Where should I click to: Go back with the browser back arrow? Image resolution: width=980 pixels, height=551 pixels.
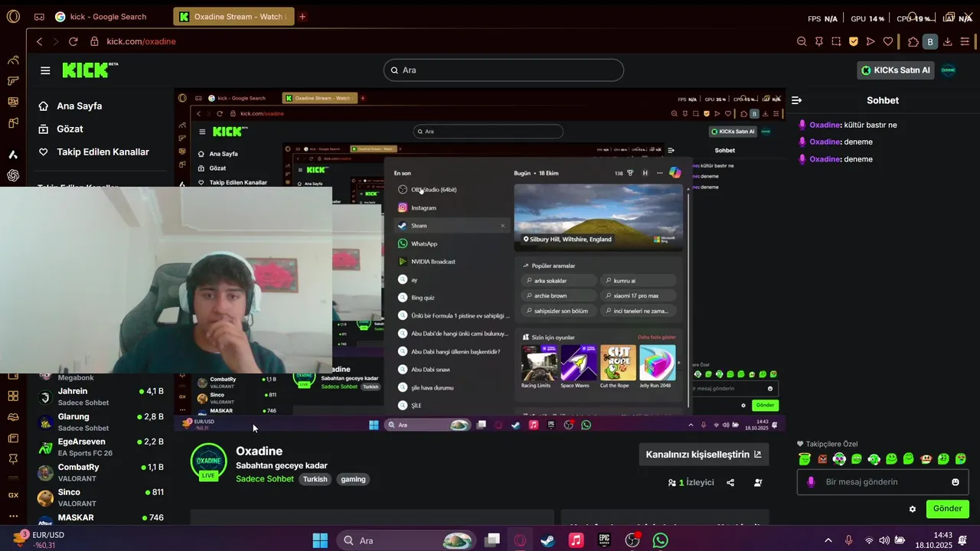point(40,41)
